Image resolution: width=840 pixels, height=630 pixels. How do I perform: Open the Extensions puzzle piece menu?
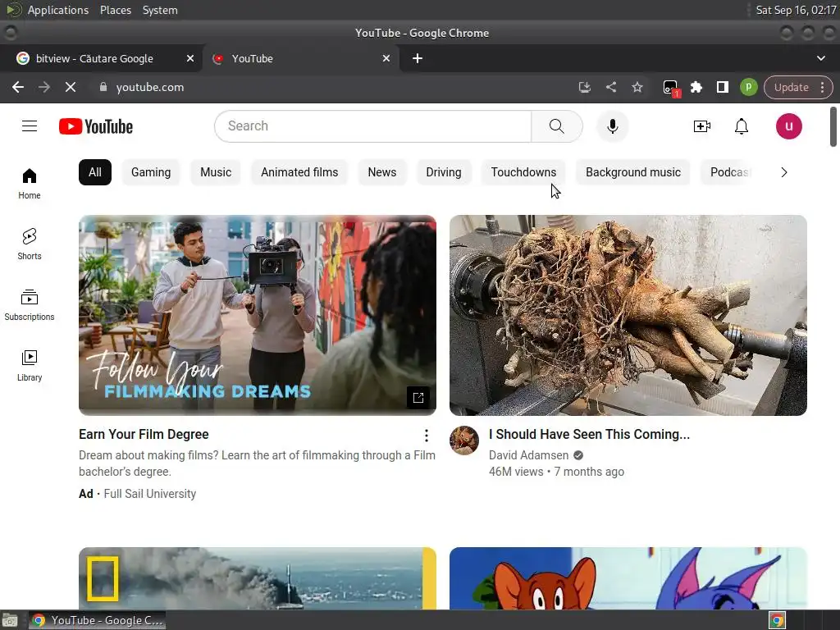pos(696,87)
